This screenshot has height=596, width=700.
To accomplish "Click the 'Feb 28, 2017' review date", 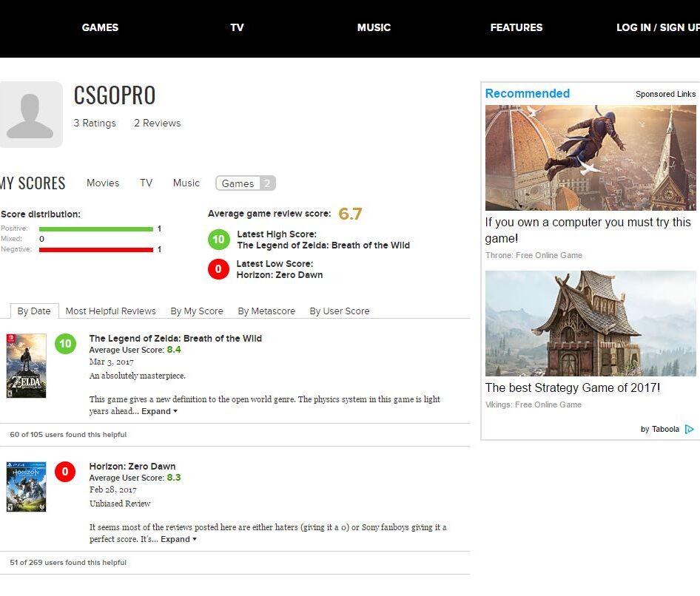I will click(x=113, y=490).
